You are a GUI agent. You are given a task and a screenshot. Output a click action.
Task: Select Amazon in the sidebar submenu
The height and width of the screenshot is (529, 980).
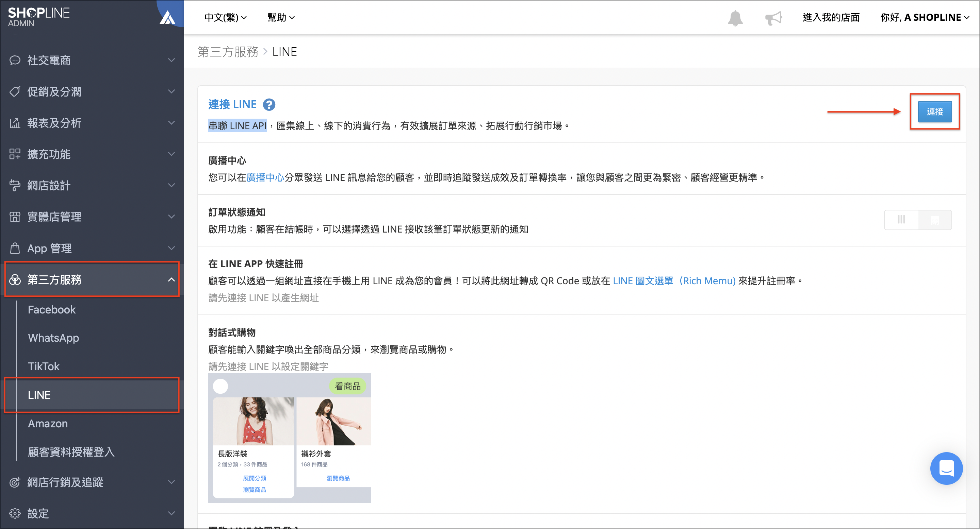[48, 423]
